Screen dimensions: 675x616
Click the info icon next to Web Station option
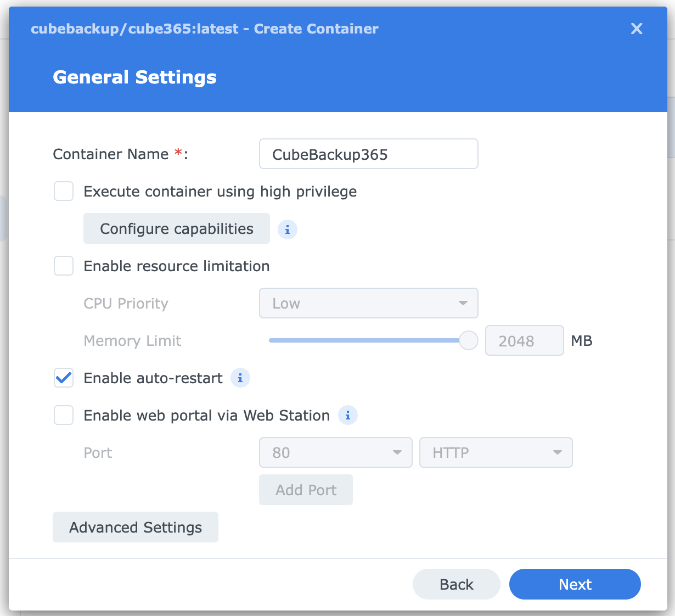[x=348, y=415]
